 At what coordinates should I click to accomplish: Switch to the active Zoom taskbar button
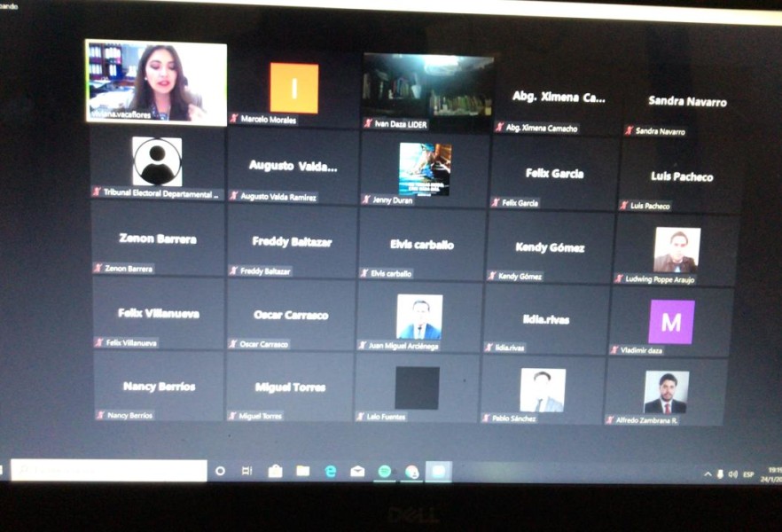438,472
